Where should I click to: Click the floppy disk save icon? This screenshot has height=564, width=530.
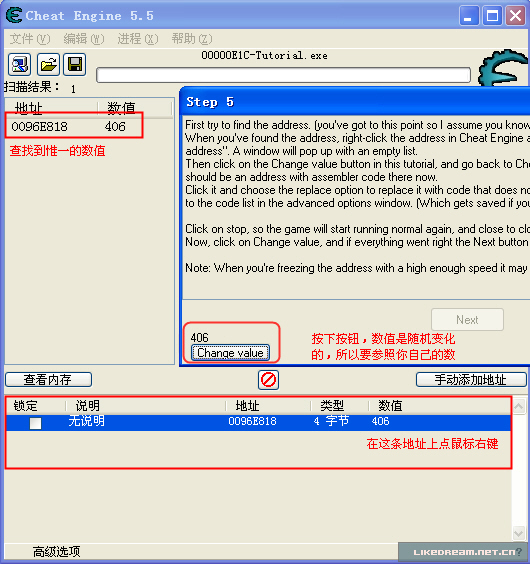(75, 65)
